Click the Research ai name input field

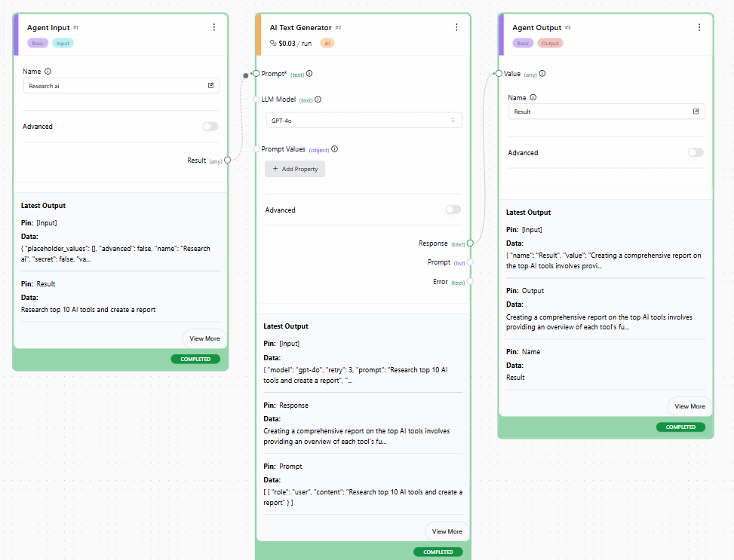point(121,86)
